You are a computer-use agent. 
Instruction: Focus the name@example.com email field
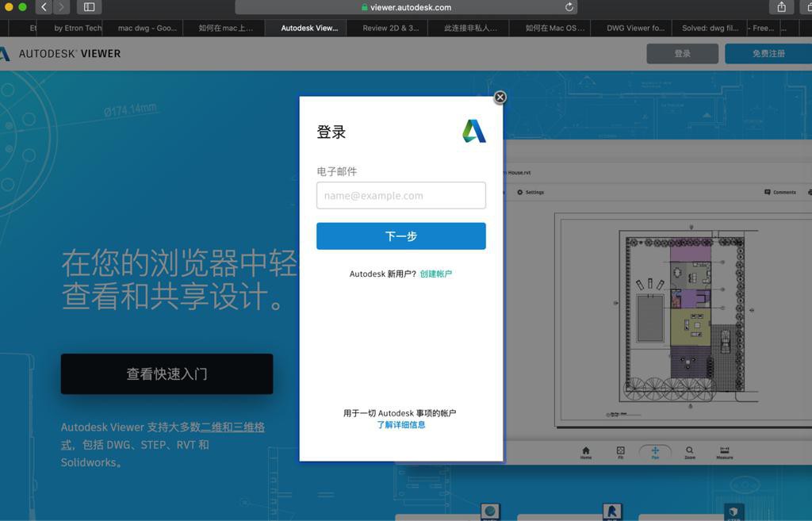tap(400, 195)
